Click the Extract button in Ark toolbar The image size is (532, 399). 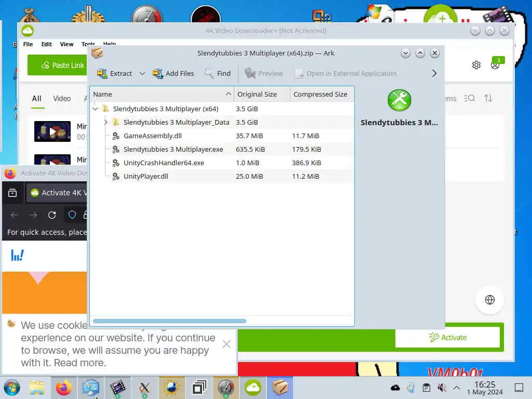pyautogui.click(x=114, y=73)
